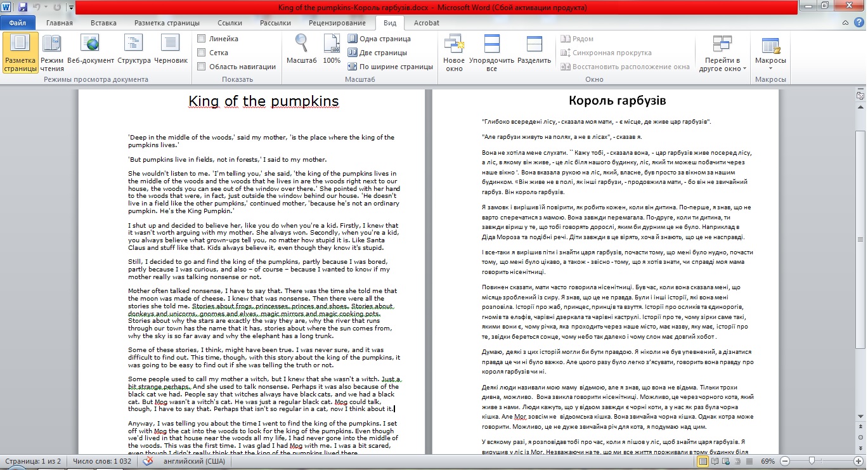Open Режим чтения reading mode
This screenshot has width=868, height=470.
click(52, 53)
